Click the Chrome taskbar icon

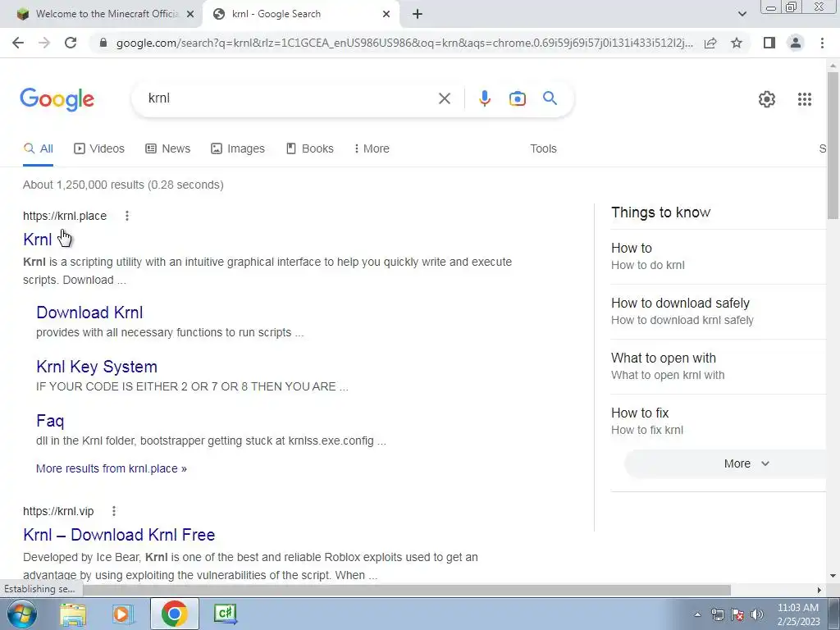tap(174, 614)
